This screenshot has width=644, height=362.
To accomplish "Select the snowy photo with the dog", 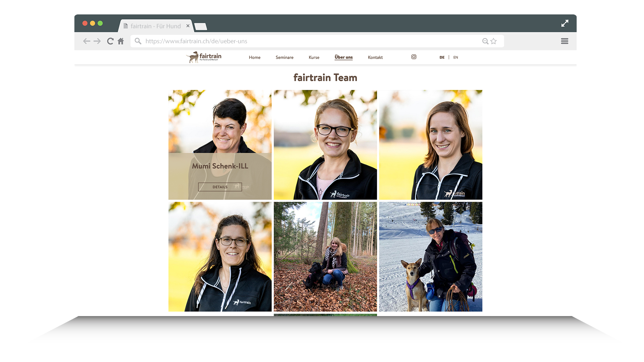I will click(x=431, y=256).
